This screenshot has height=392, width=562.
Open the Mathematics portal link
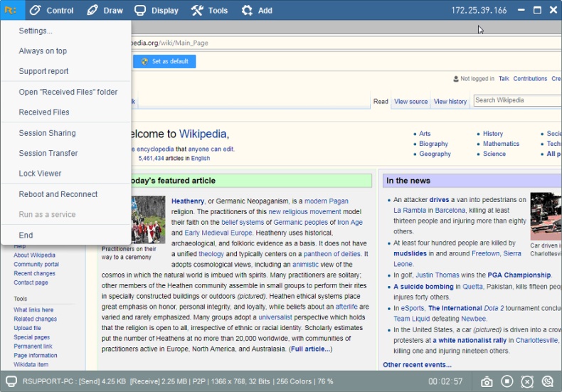tap(501, 144)
